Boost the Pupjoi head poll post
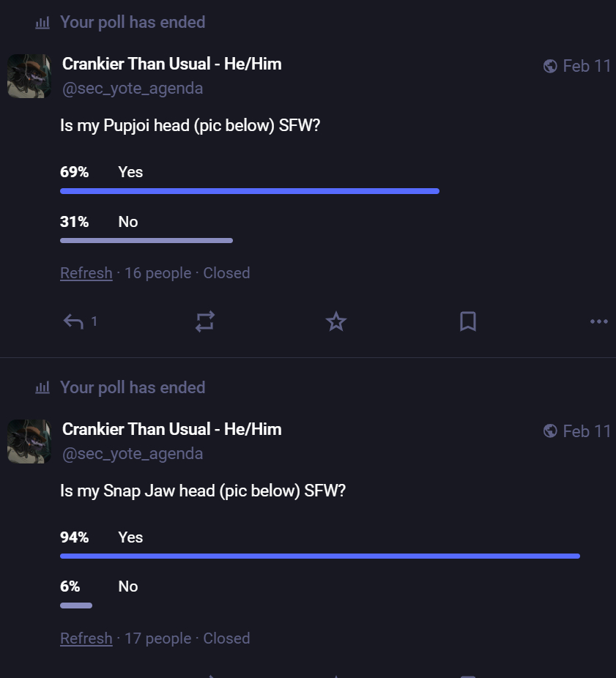 click(x=204, y=321)
